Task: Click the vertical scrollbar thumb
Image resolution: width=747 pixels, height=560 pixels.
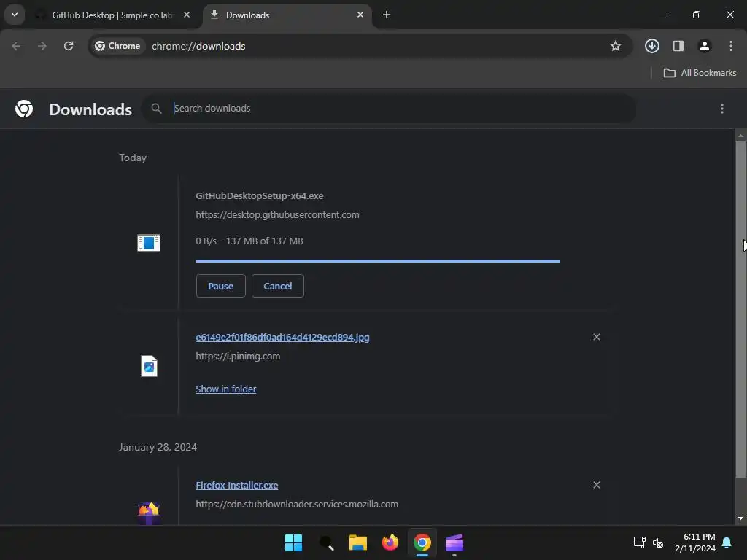Action: 740,309
